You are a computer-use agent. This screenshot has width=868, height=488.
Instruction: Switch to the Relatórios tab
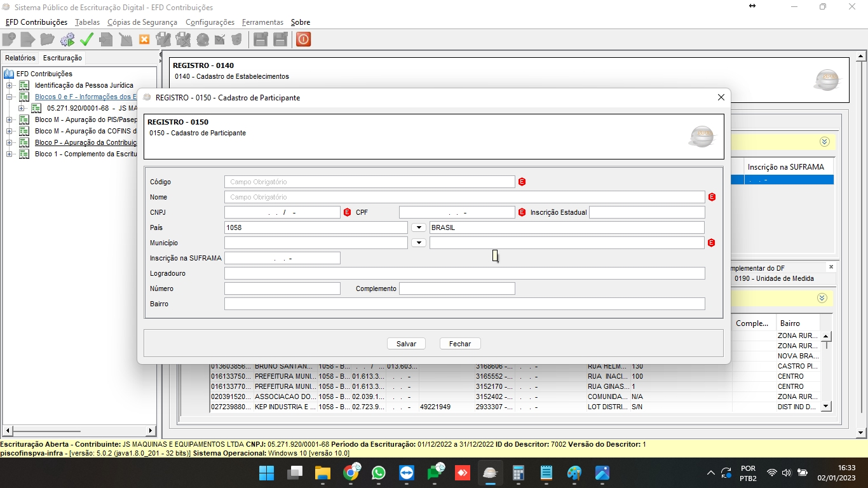pos(20,58)
